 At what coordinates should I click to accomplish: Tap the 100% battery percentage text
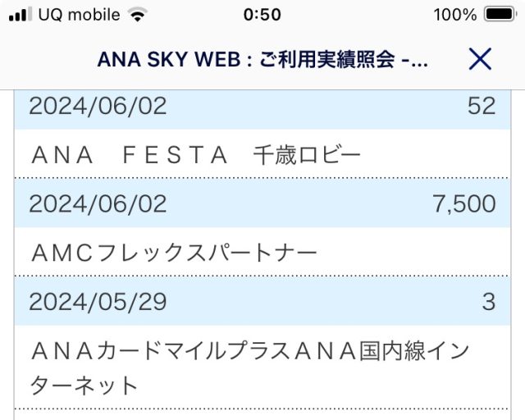point(455,15)
